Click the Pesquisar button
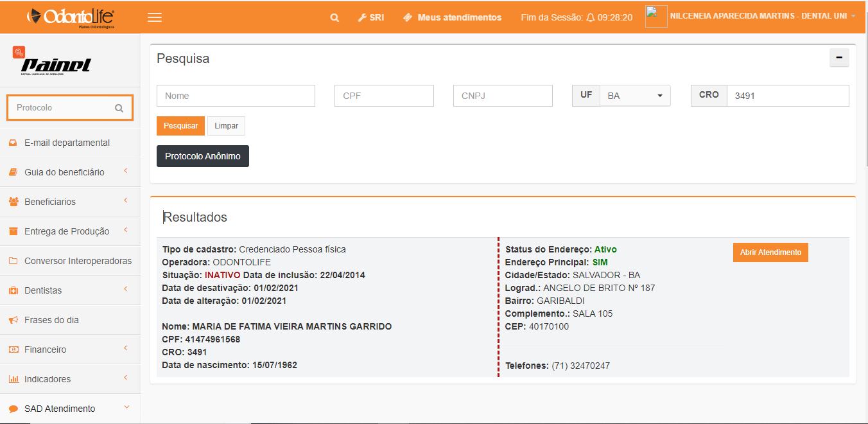This screenshot has width=868, height=424. (180, 126)
